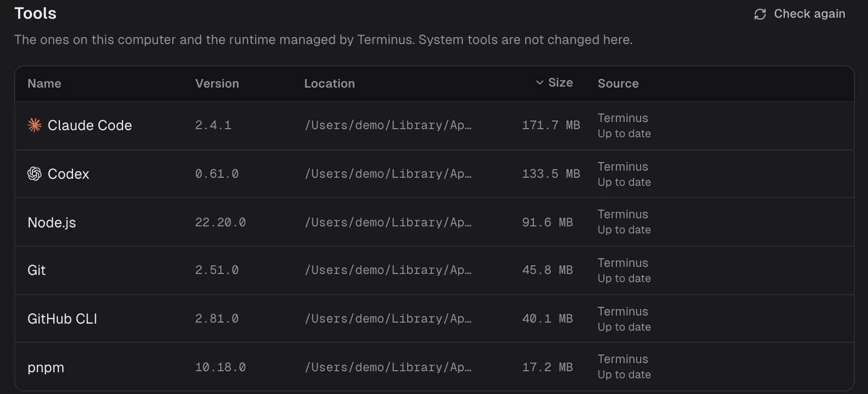The image size is (868, 394).
Task: Select the Claude Code name
Action: pos(90,125)
